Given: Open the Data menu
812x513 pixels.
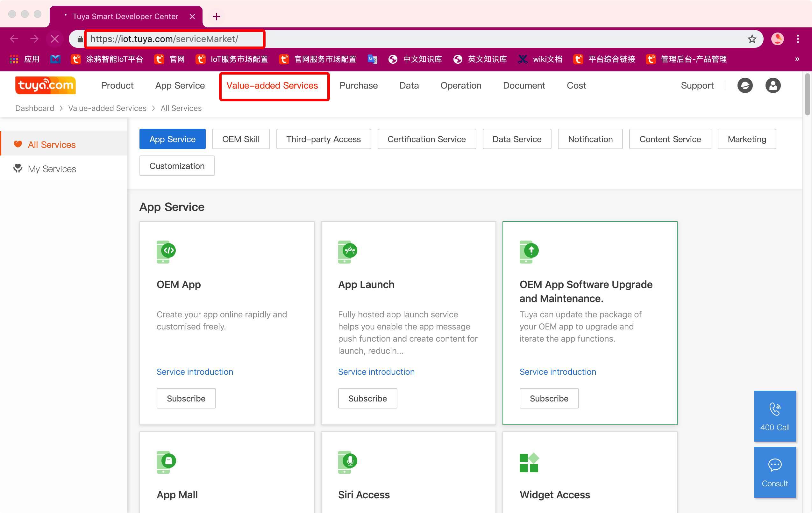Looking at the screenshot, I should pyautogui.click(x=409, y=86).
